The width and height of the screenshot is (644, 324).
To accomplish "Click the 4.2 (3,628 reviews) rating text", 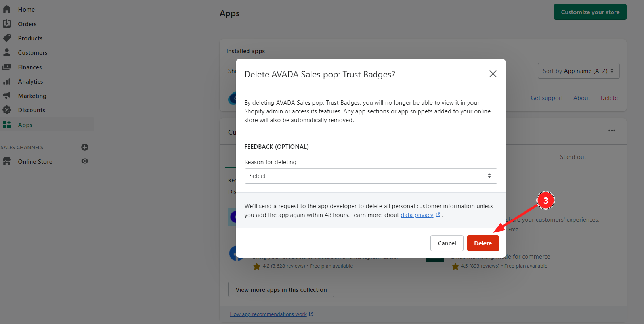I will (x=284, y=266).
